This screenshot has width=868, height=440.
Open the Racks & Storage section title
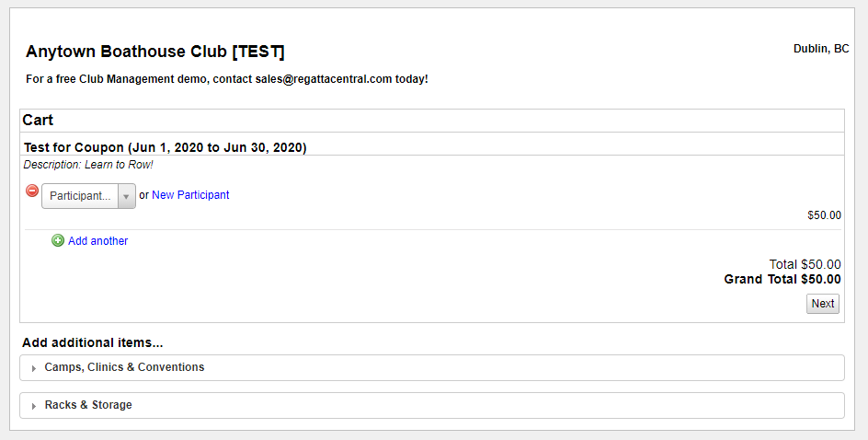point(88,405)
